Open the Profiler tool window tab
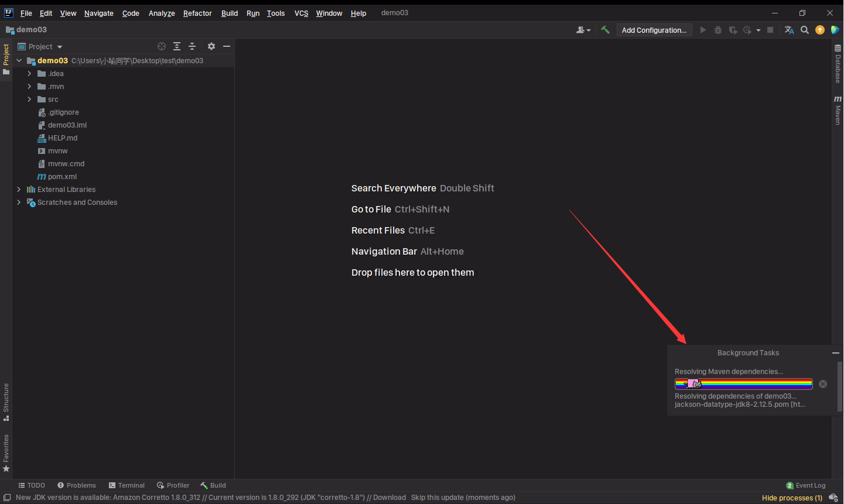The width and height of the screenshot is (844, 504). tap(173, 485)
